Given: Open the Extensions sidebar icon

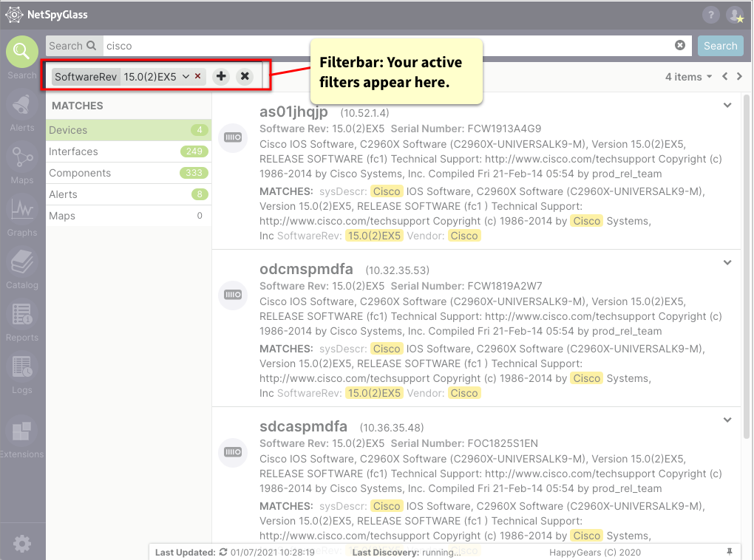Looking at the screenshot, I should [21, 431].
